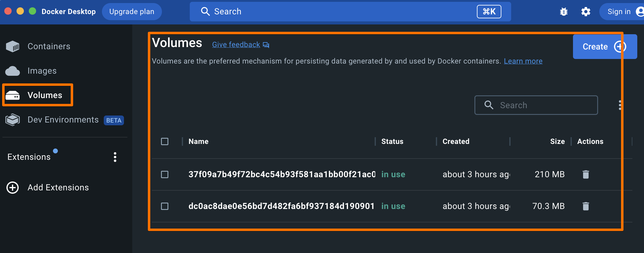Click the BETA badge beside Dev Environments

click(x=114, y=120)
